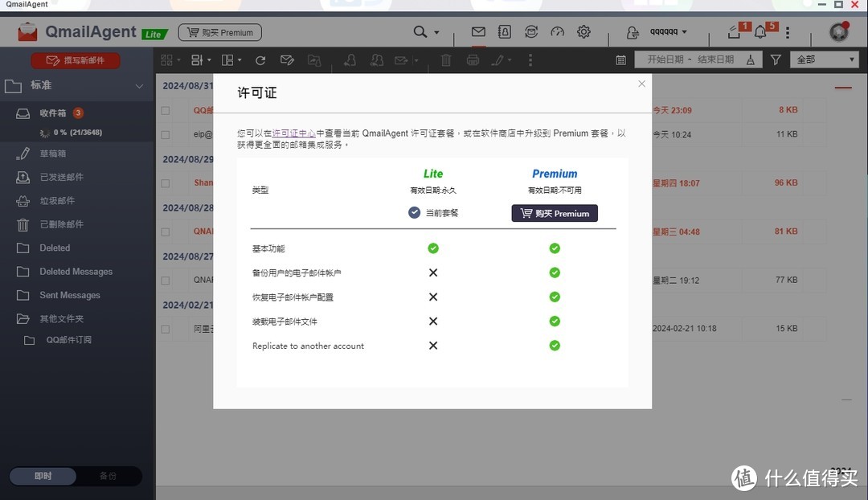868x500 pixels.
Task: Tick the checkbox for the eip@ email row
Action: pyautogui.click(x=165, y=134)
